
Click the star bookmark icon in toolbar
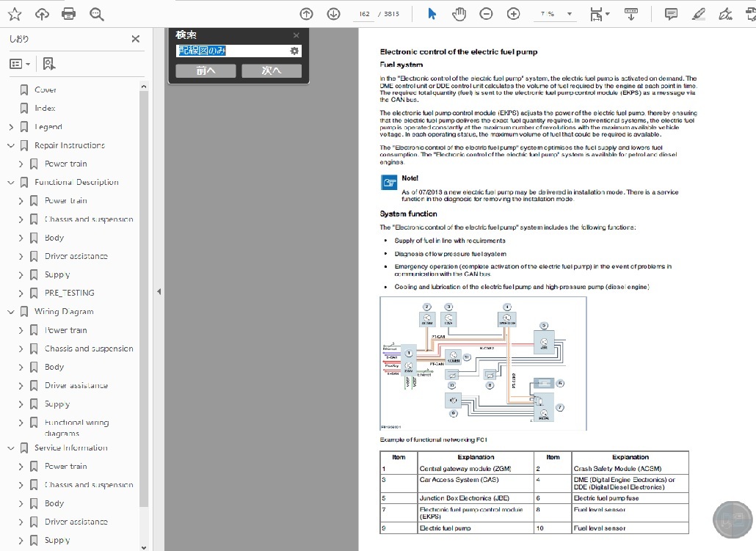[15, 14]
